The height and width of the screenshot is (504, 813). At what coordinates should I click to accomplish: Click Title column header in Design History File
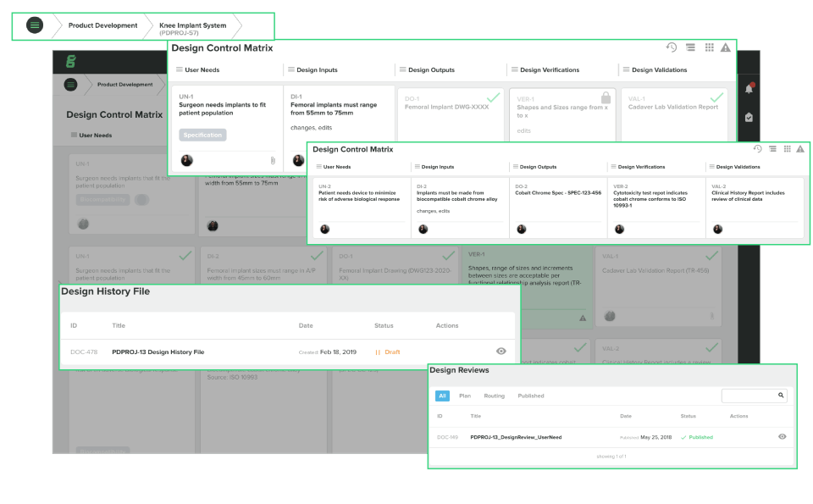(x=119, y=325)
